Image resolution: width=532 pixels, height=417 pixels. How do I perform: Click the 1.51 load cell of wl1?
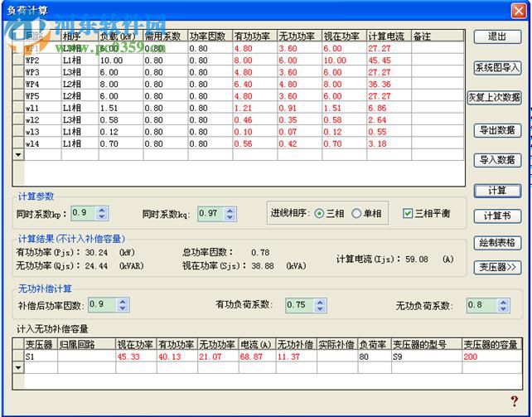[121, 108]
